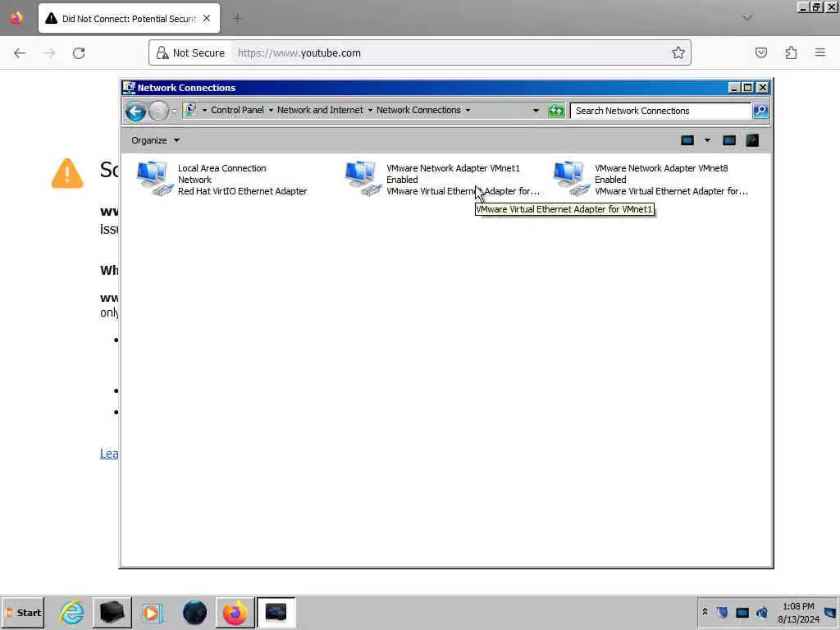Open Firefox Pocket save icon
Screen dimensions: 840x630
[761, 53]
